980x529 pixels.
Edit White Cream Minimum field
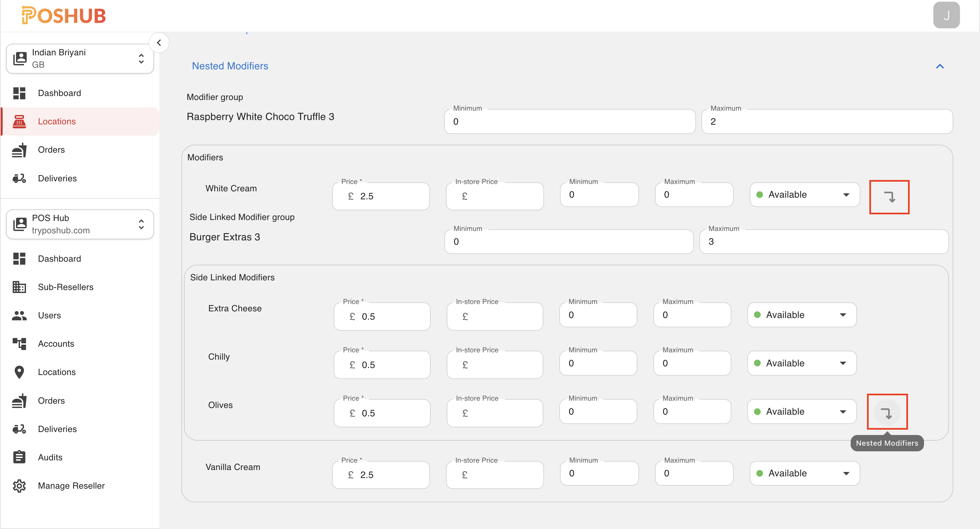599,195
